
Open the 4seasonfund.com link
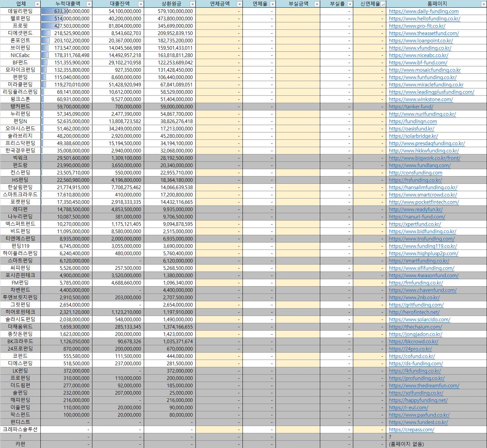pos(424,276)
